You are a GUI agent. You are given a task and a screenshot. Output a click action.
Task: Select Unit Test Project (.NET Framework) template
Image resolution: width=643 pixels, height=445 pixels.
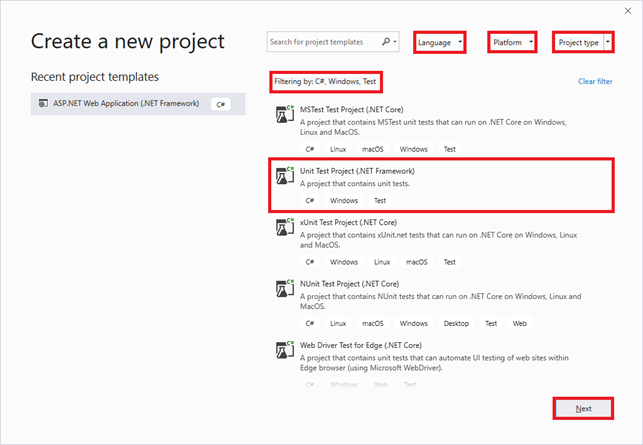pyautogui.click(x=441, y=185)
